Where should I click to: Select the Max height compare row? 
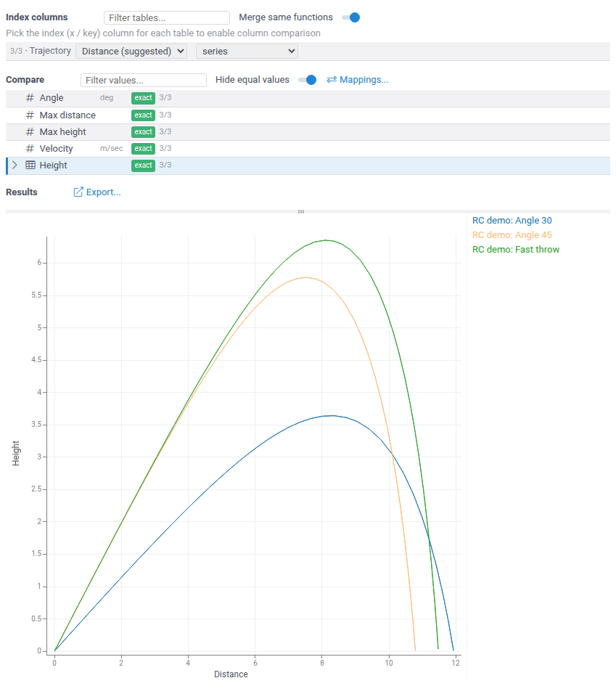tap(308, 132)
